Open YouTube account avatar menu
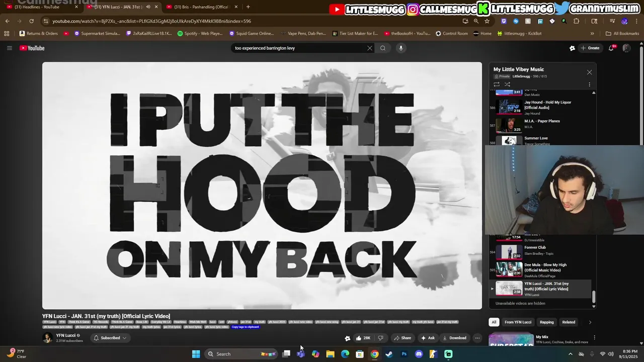The width and height of the screenshot is (644, 362). [626, 48]
